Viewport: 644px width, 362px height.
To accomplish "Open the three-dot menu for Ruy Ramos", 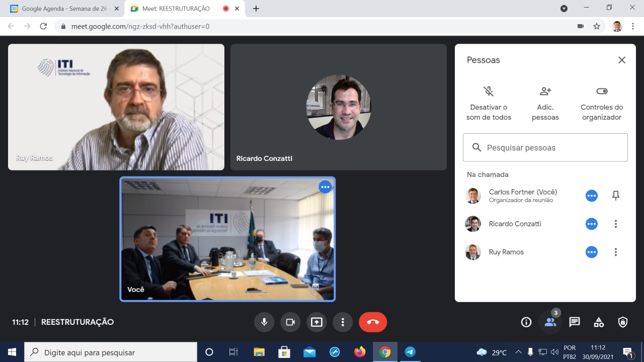I will 615,252.
